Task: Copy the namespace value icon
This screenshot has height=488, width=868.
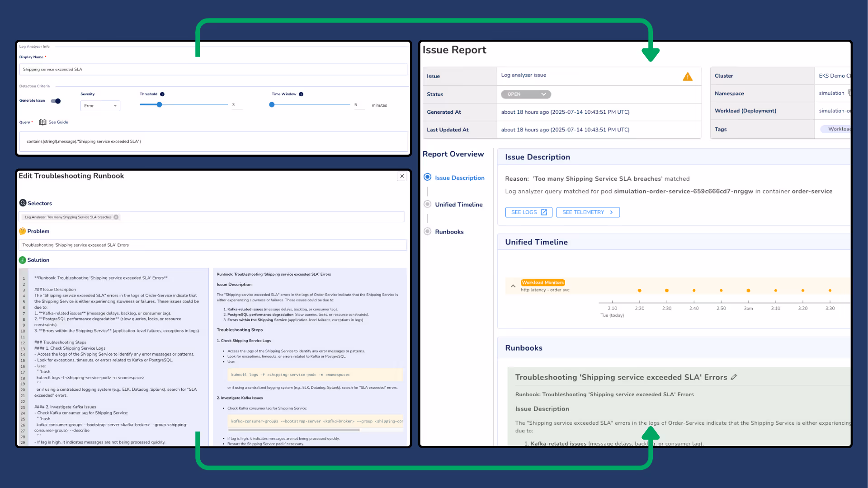Action: point(849,93)
